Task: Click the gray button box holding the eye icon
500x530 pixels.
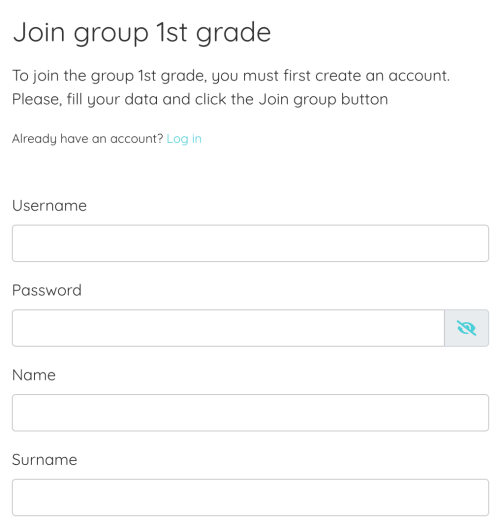Action: coord(467,328)
